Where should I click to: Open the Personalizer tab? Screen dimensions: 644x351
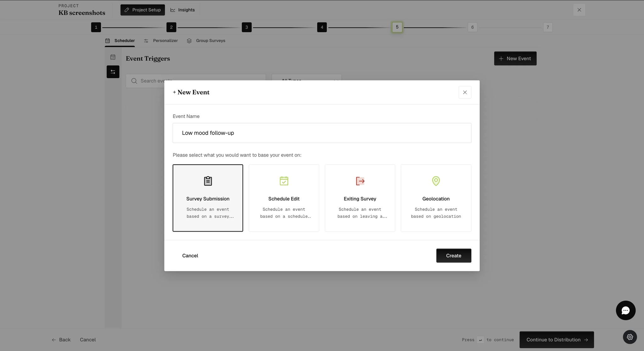click(161, 41)
